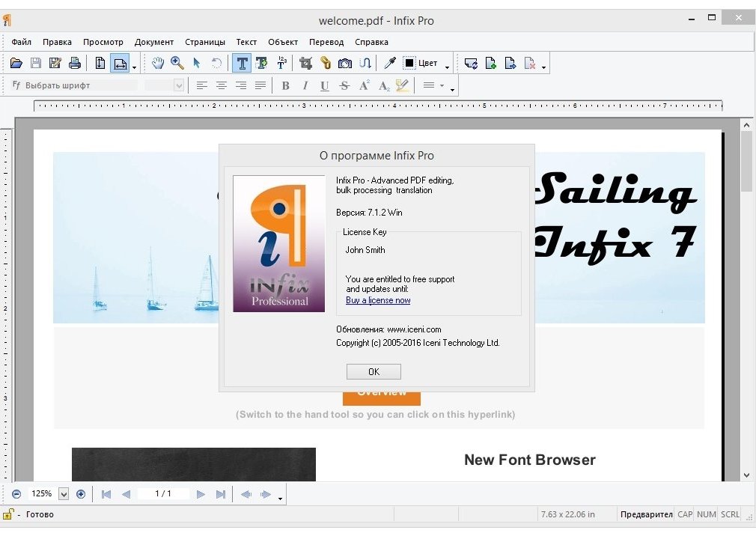Click the Extract page icon
This screenshot has width=756, height=542.
pos(510,63)
